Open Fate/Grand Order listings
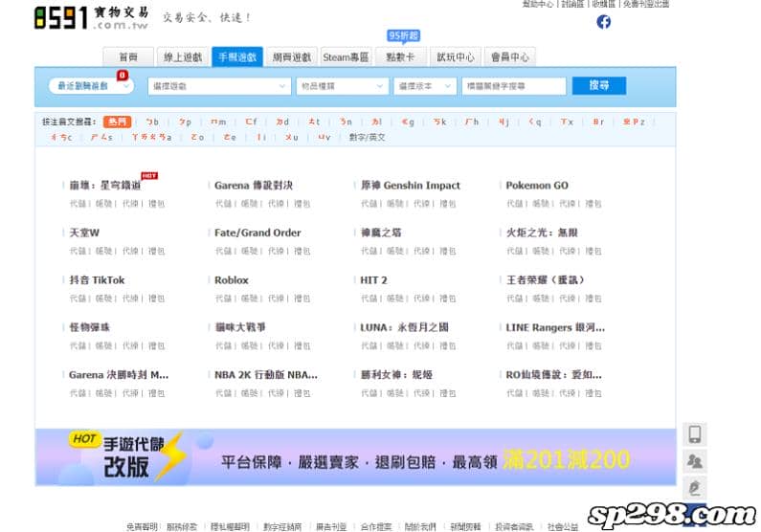Viewport: 761px width, 532px height. tap(257, 233)
